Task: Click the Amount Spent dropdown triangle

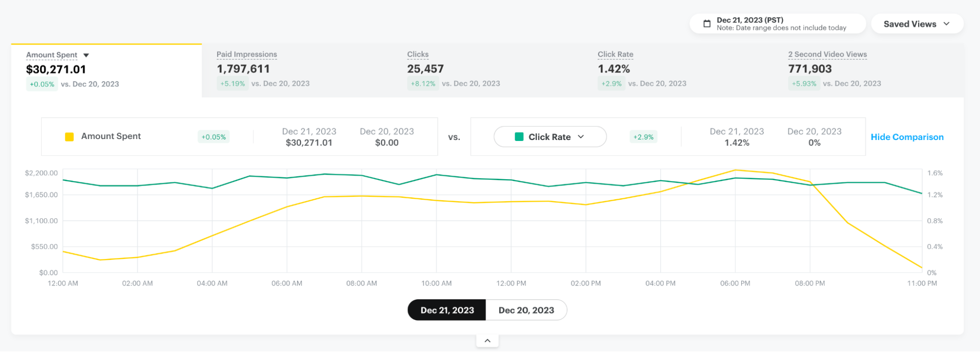Action: pyautogui.click(x=86, y=55)
